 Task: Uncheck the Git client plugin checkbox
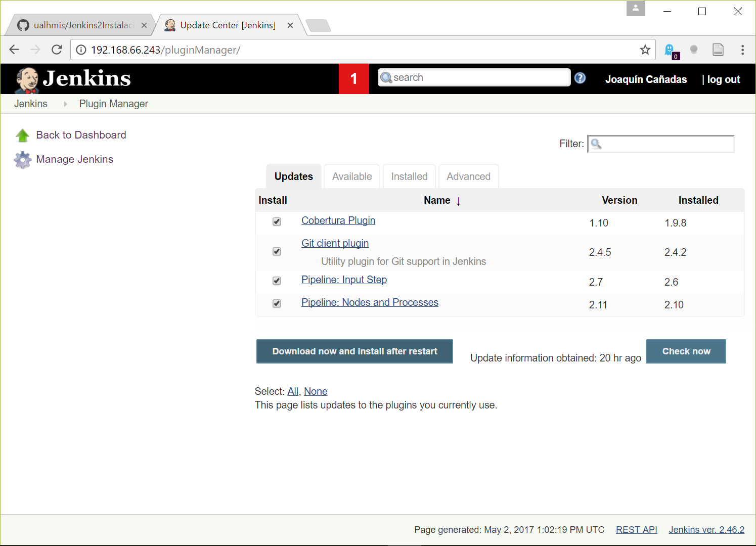(277, 251)
